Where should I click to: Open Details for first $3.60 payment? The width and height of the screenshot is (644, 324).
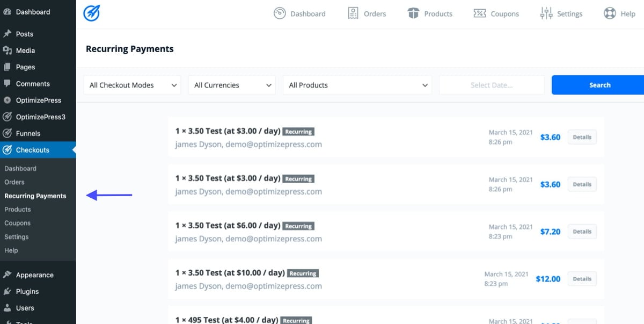click(582, 137)
